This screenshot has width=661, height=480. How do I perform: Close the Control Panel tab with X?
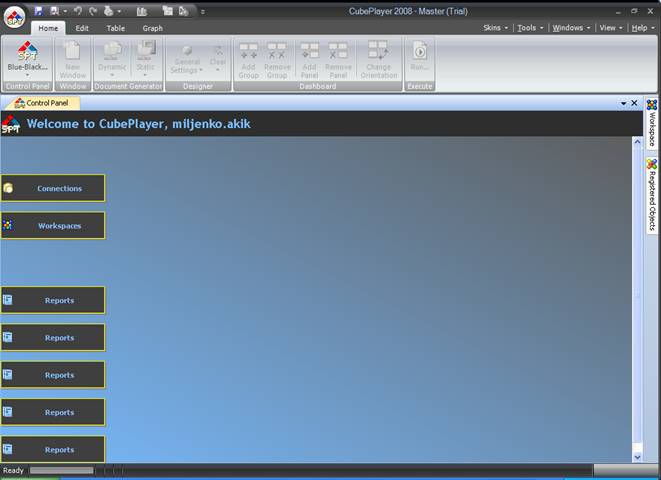634,103
